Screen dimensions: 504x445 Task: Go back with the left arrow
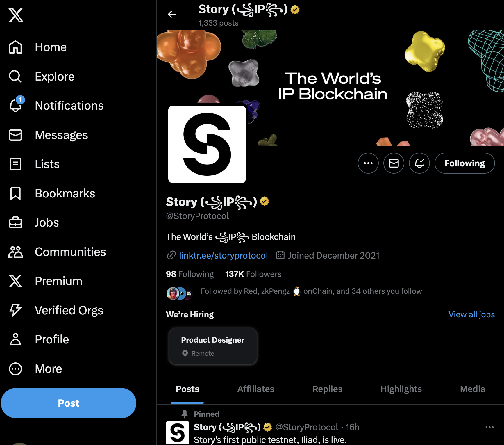tap(172, 14)
